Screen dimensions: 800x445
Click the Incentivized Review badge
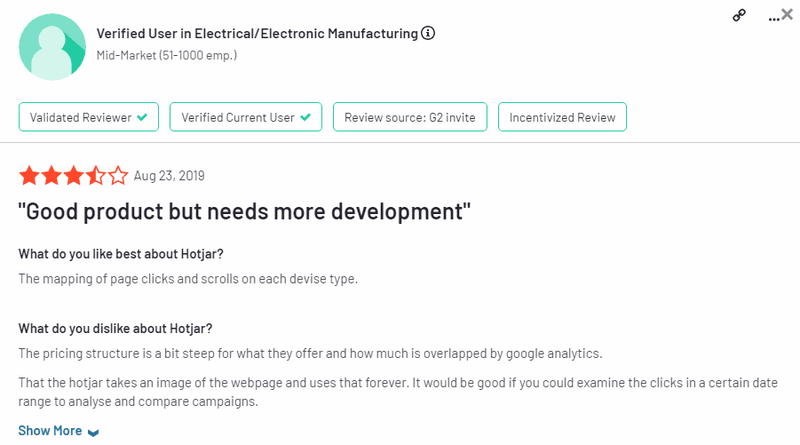tap(562, 117)
